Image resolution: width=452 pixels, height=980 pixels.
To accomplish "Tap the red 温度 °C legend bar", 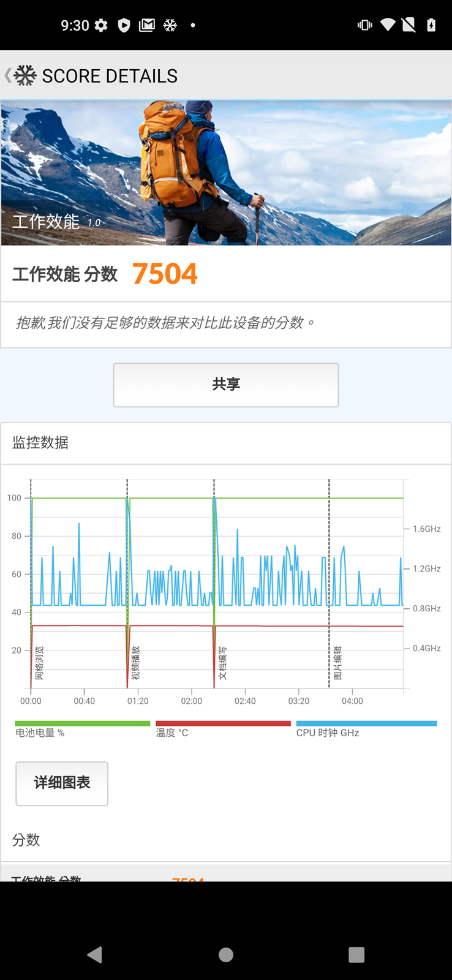I will point(223,723).
